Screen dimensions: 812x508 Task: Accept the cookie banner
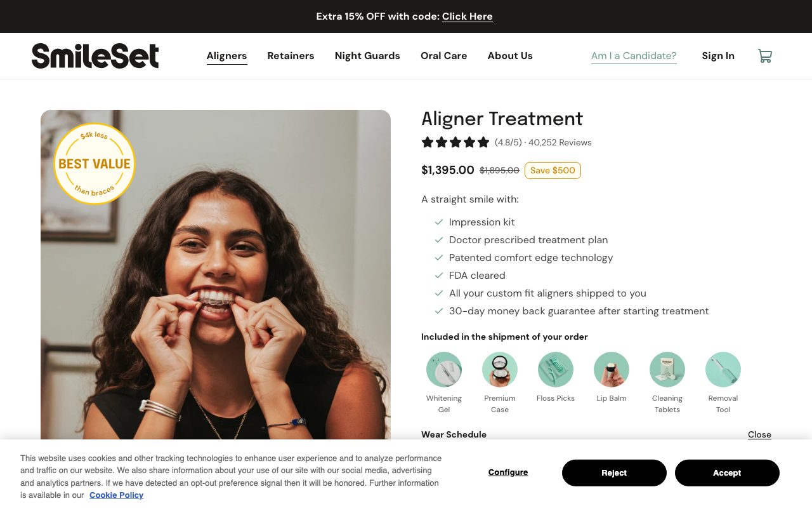727,473
